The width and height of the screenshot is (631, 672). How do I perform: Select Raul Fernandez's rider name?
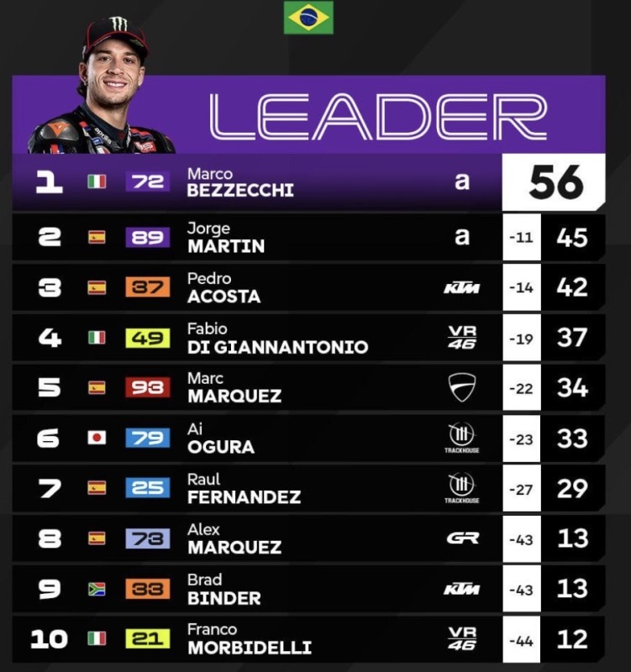tap(243, 488)
